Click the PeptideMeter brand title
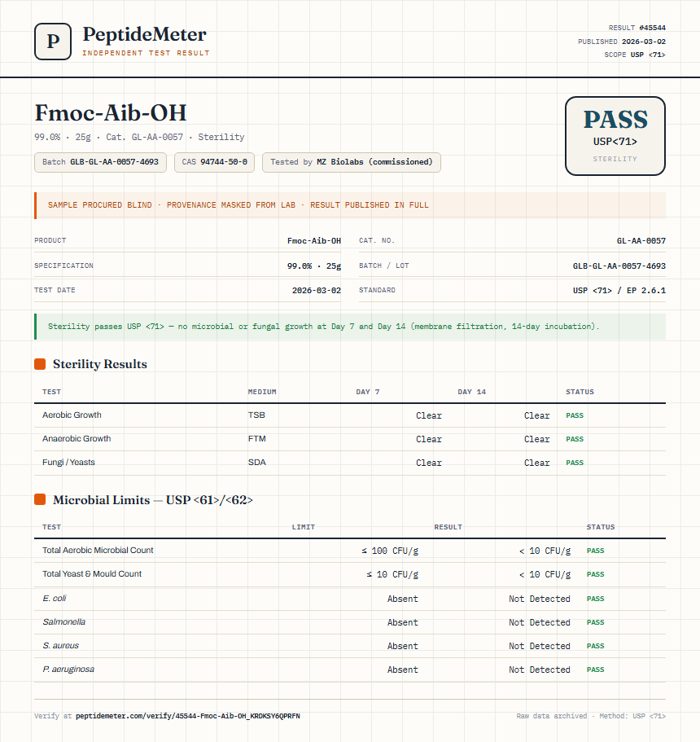This screenshot has height=742, width=700. (144, 34)
